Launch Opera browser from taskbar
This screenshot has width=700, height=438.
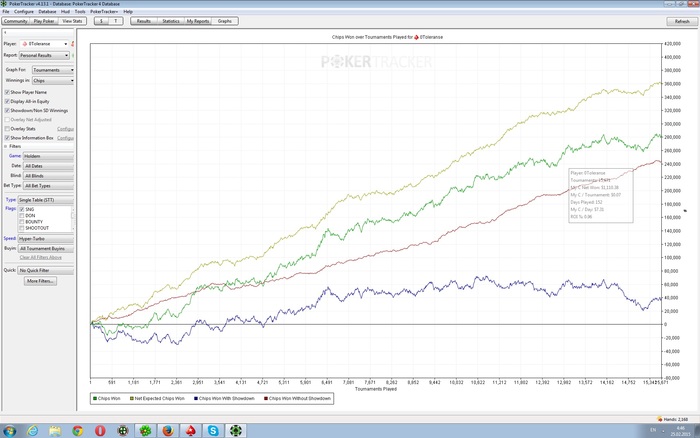click(x=100, y=431)
